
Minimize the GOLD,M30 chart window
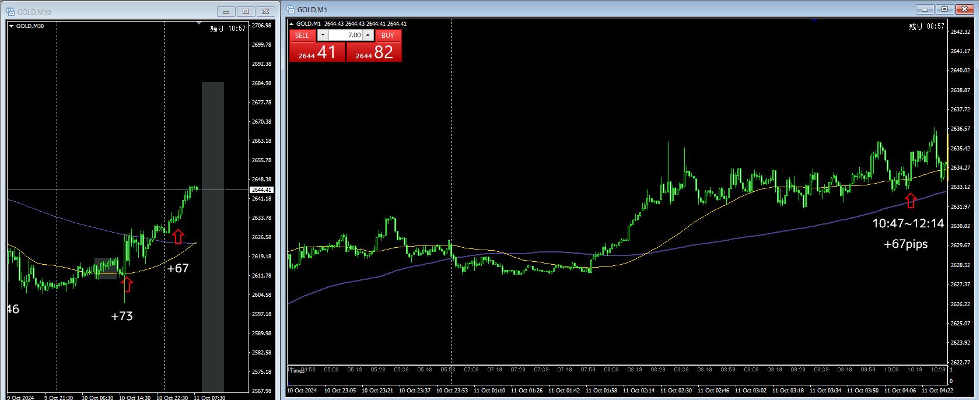click(226, 11)
